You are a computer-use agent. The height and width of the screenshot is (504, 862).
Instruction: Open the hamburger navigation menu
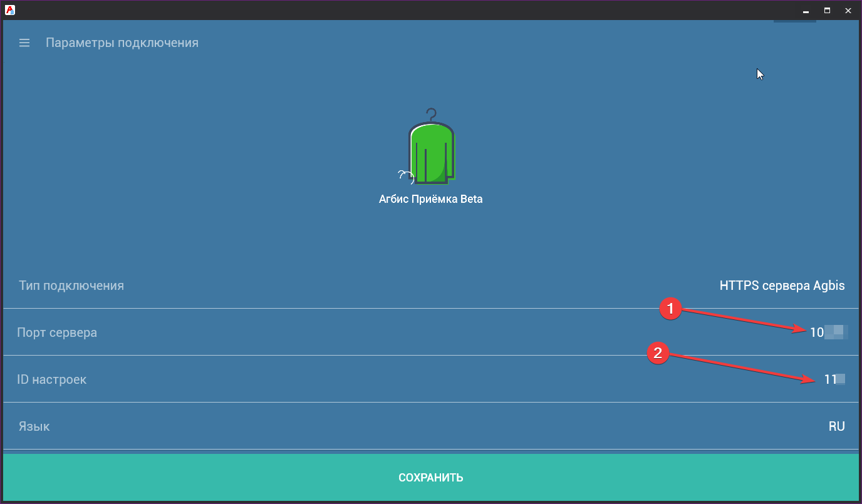24,43
